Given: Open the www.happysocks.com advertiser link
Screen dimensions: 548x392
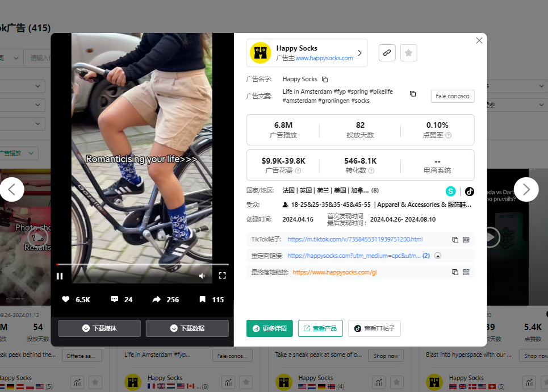Looking at the screenshot, I should point(324,58).
